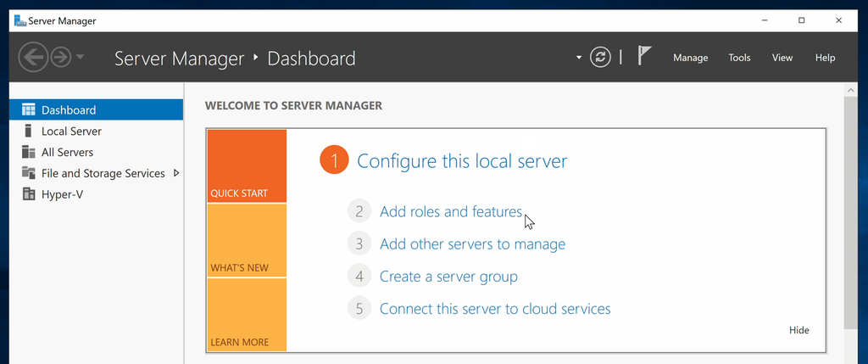This screenshot has height=364, width=868.
Task: Click Create a server group
Action: 448,276
